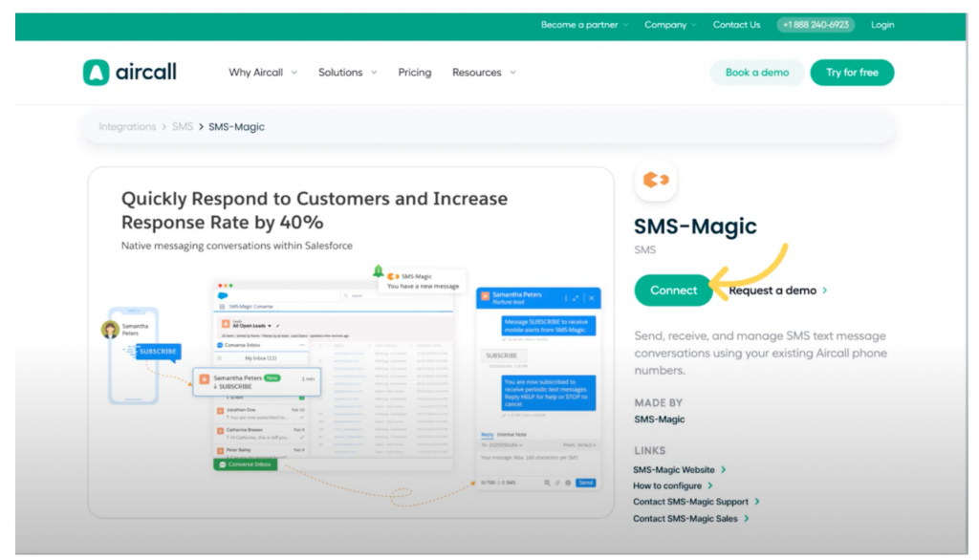Open the SMS-Magic Website link
Screen dimensions: 979x560
(x=676, y=469)
